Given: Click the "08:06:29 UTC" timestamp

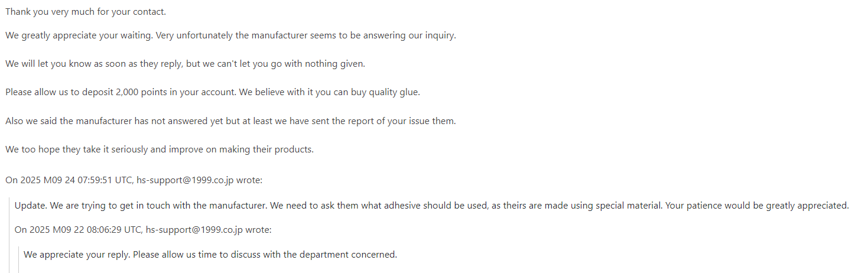Looking at the screenshot, I should pos(115,230).
